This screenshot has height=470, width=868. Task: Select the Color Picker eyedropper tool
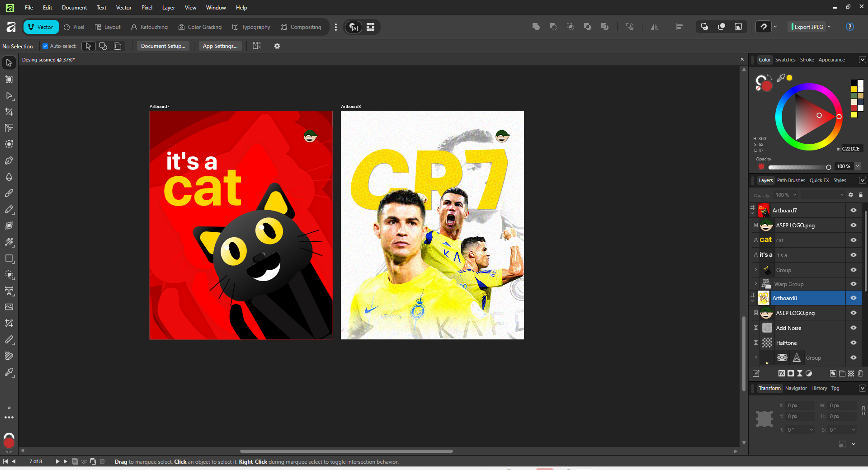9,372
